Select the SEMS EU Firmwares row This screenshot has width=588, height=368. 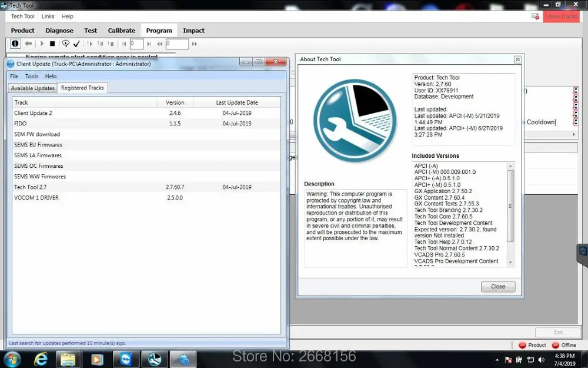point(146,145)
